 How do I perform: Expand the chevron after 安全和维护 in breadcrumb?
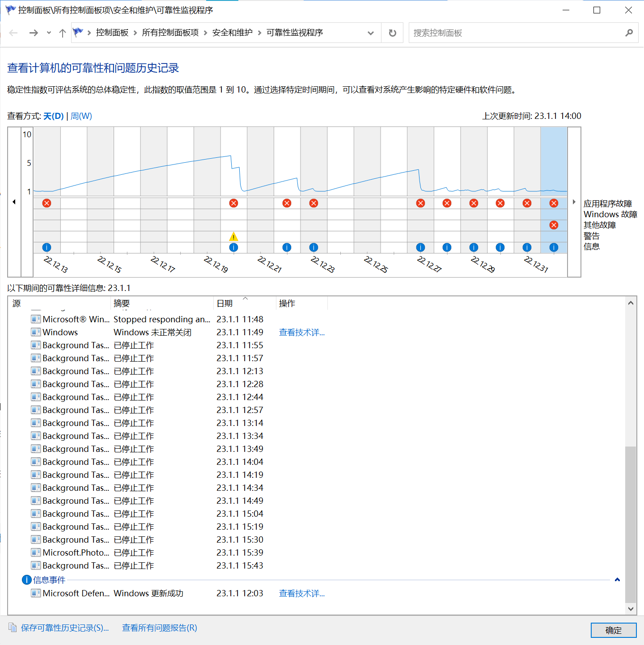point(259,33)
